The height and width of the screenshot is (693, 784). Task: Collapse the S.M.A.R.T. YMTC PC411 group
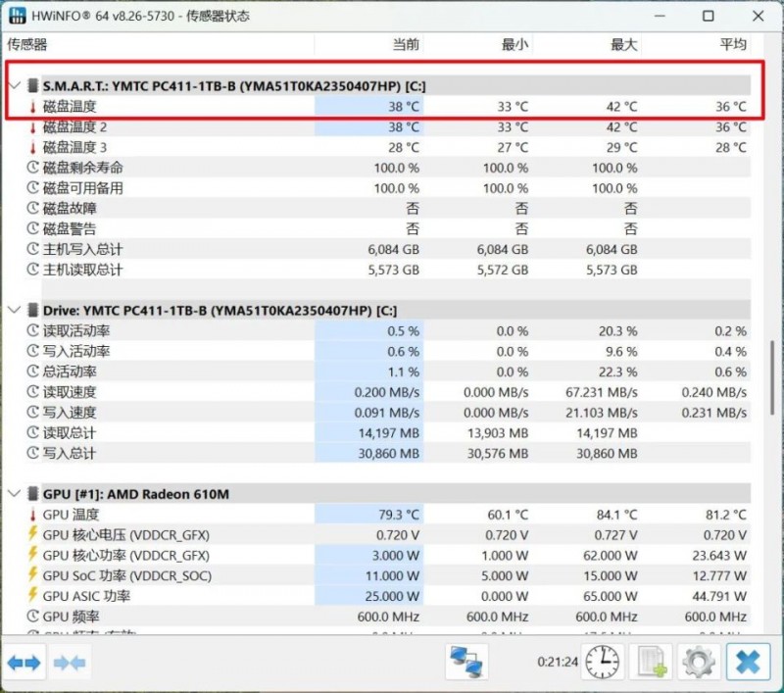tap(14, 86)
